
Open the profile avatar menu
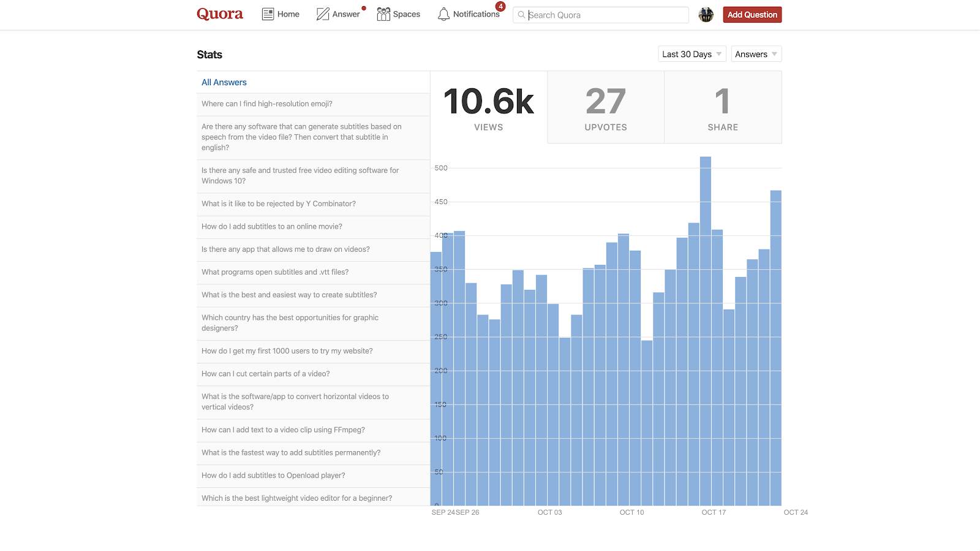click(706, 15)
